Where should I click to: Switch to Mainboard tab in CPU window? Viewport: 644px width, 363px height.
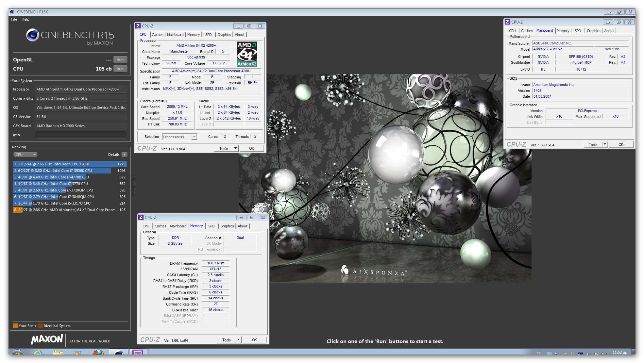(175, 35)
